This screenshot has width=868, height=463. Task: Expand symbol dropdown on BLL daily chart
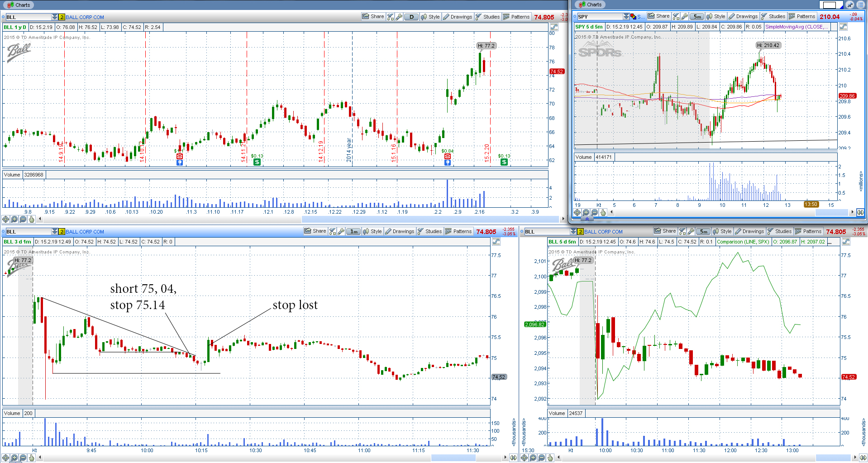point(55,17)
